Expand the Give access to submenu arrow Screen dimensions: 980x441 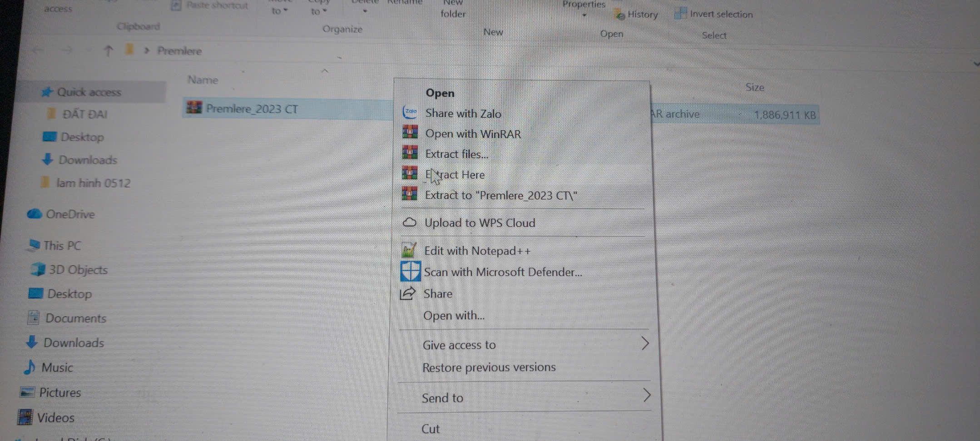(645, 343)
